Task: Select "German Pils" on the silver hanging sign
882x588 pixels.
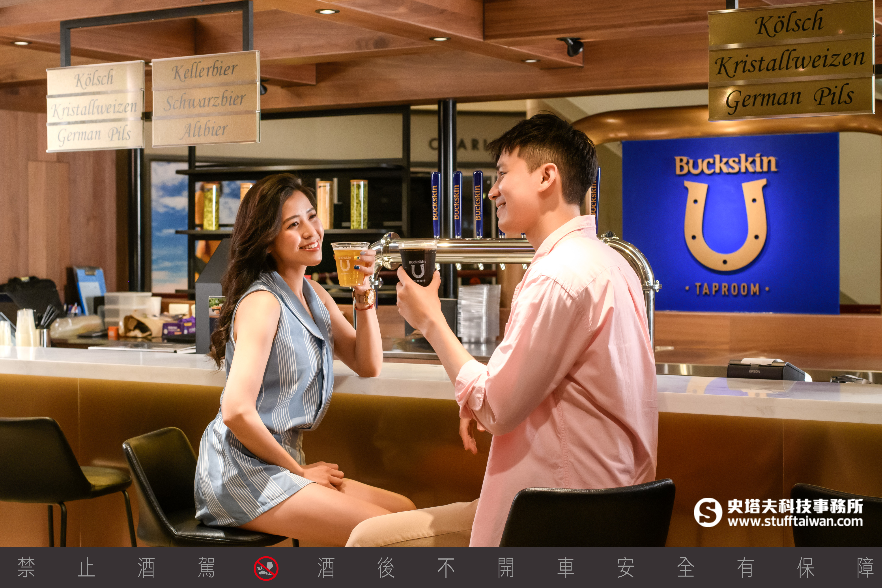Action: [94, 135]
